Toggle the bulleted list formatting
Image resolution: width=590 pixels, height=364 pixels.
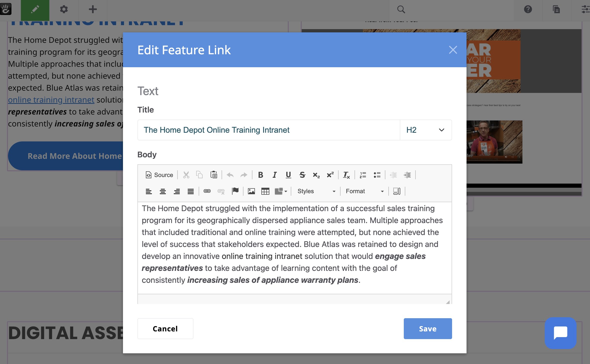click(x=377, y=175)
